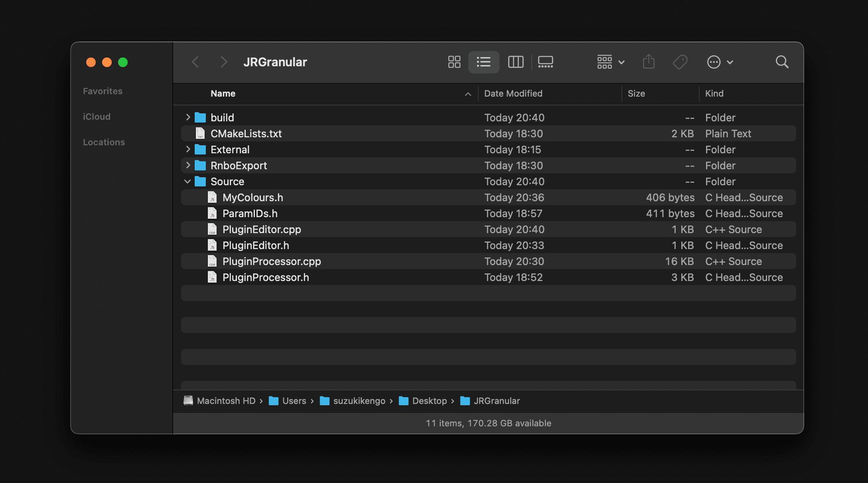Select Locations in the sidebar

104,142
